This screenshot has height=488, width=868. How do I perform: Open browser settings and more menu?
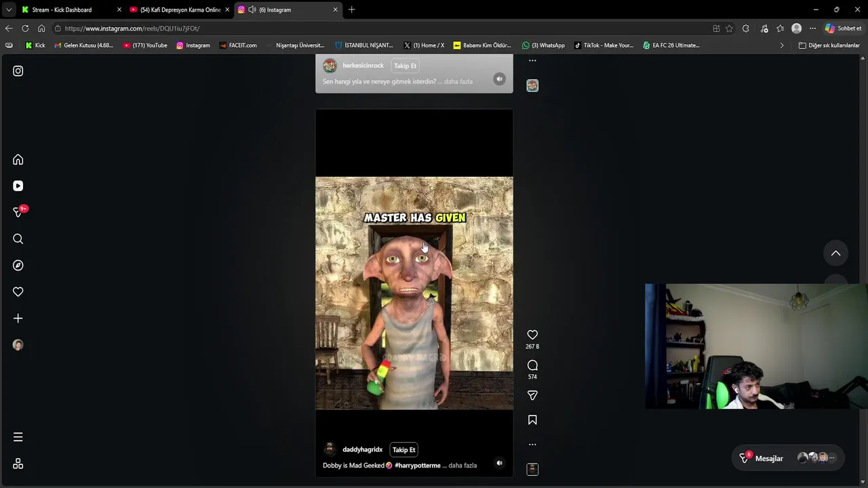pos(812,28)
